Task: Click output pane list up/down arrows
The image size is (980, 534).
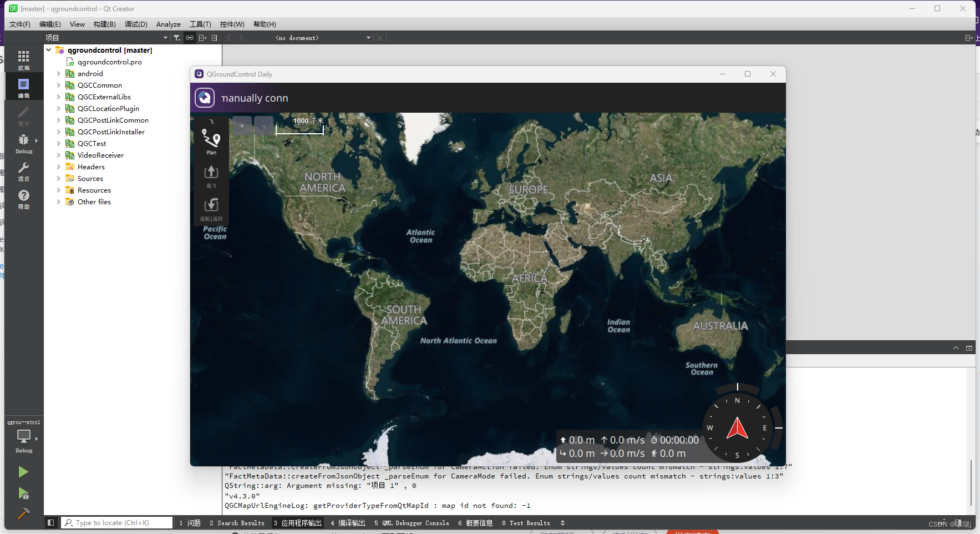Action: point(562,523)
